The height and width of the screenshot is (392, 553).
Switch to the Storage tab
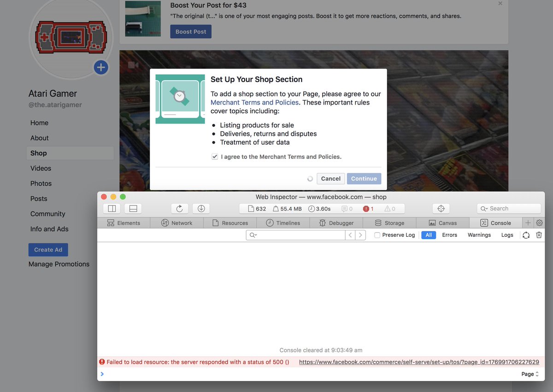389,223
